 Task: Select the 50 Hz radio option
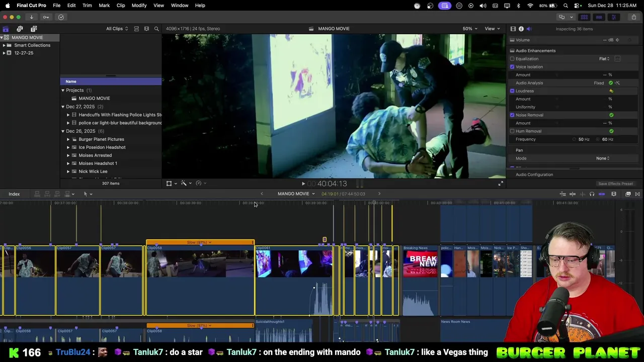(574, 139)
